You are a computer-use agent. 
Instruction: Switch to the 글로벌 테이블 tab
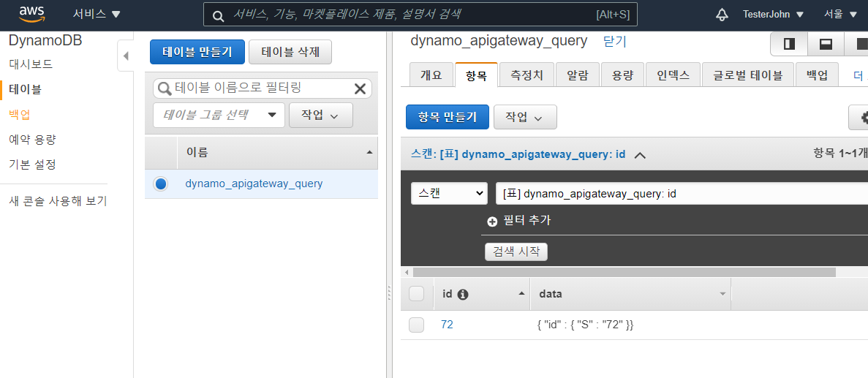point(747,75)
